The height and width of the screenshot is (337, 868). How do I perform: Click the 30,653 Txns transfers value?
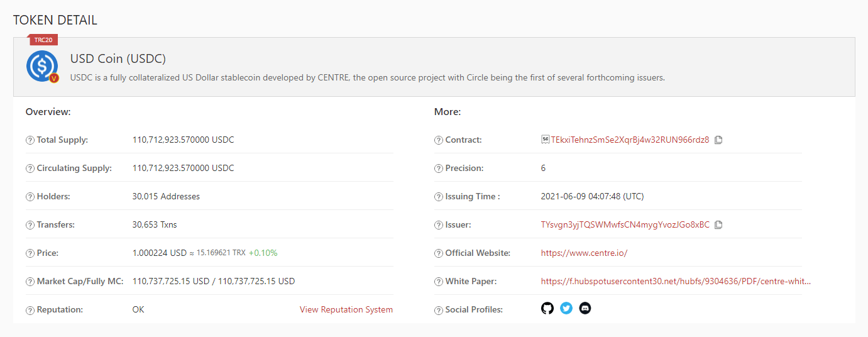(155, 224)
